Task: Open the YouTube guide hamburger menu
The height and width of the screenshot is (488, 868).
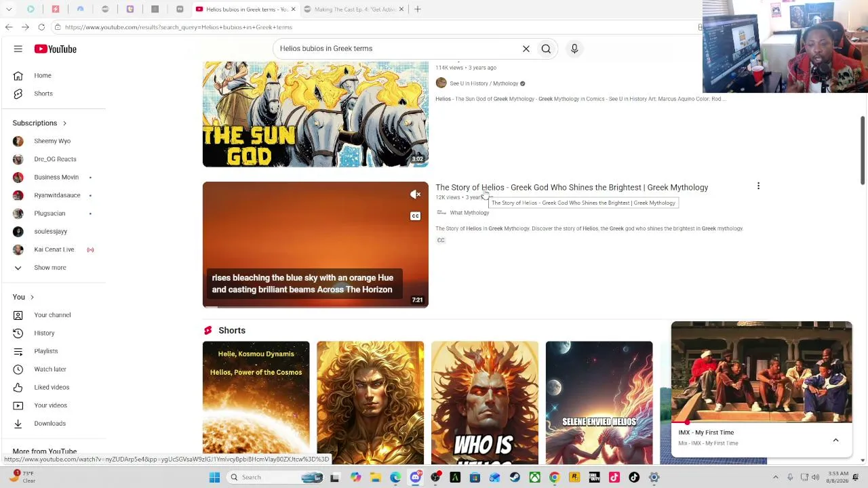Action: click(18, 49)
